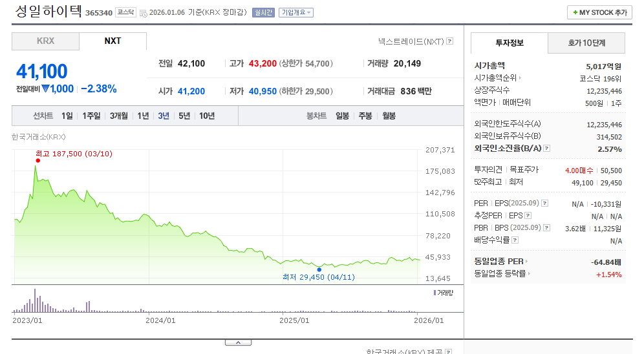Viewport: 644px width, 354px height.
Task: Click low price value 40,950
Action: [263, 91]
